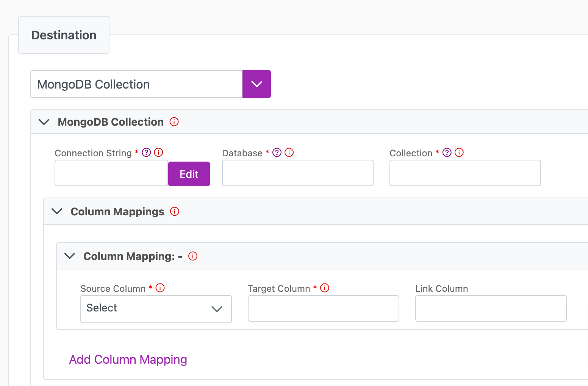Click Connection String red info icon
Viewport: 588px width, 386px height.
click(x=158, y=152)
